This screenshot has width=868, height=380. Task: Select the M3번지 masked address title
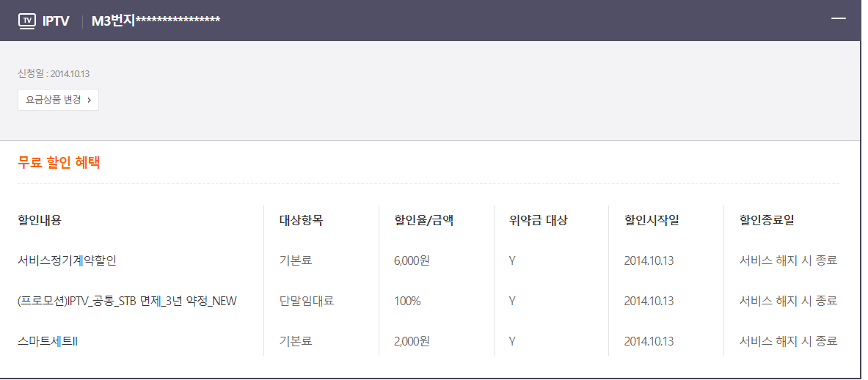click(x=156, y=21)
